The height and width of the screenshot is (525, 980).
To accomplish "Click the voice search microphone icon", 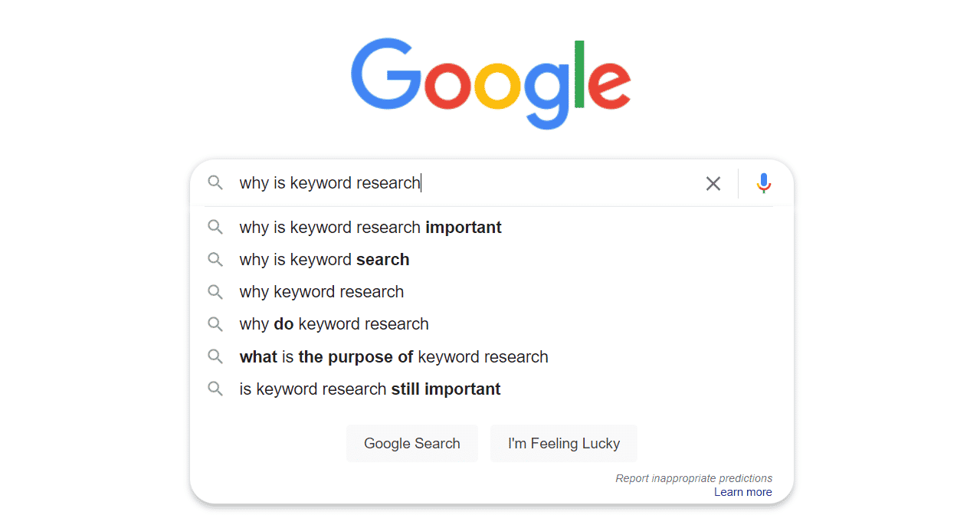I will (x=763, y=183).
